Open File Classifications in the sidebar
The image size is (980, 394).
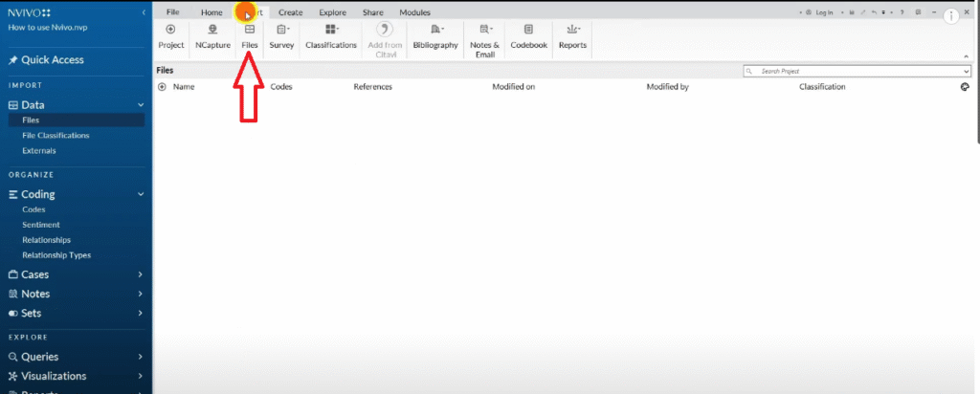coord(56,136)
